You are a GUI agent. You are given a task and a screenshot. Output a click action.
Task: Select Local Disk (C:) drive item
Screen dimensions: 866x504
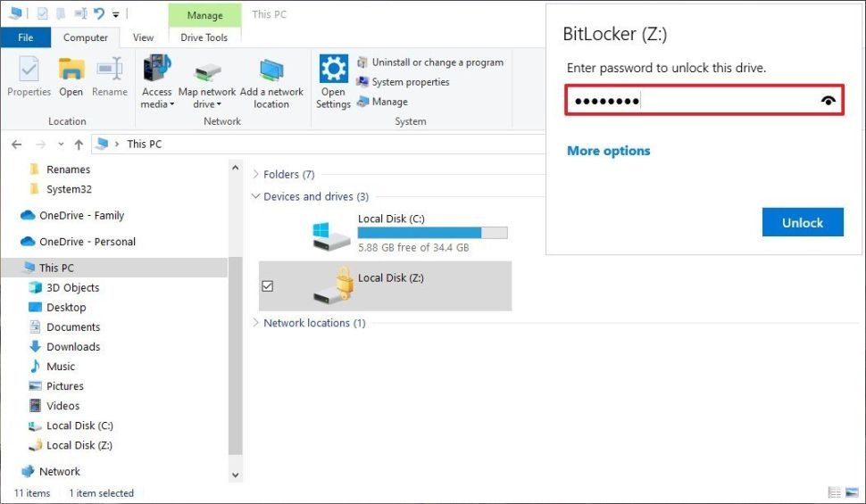coord(384,234)
